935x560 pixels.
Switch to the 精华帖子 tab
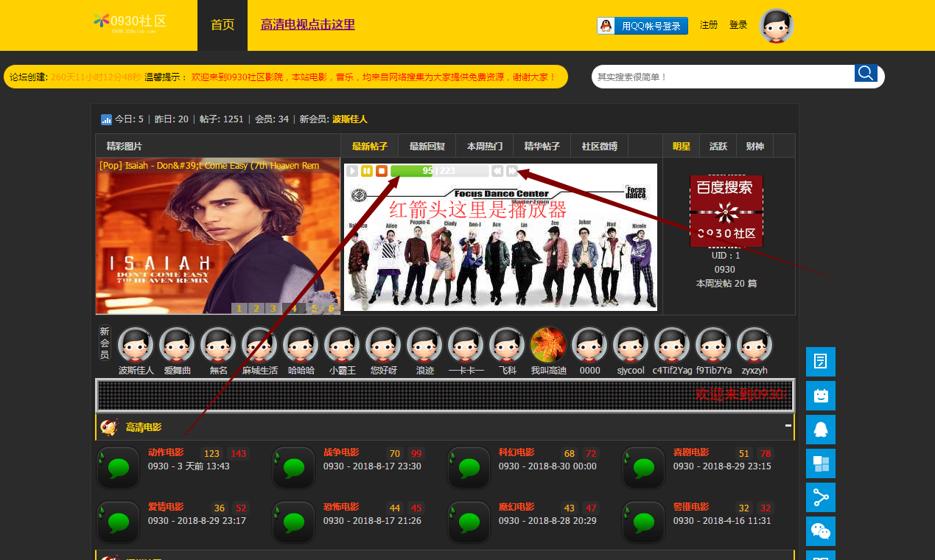tap(542, 146)
